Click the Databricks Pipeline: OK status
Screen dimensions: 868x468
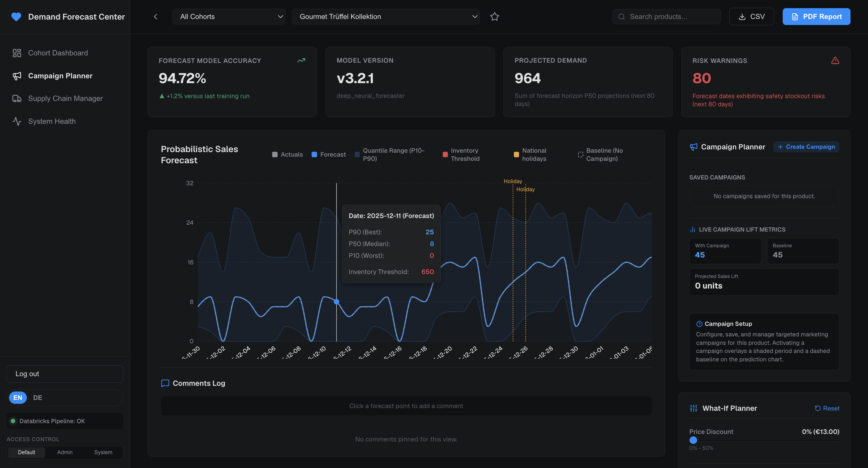(65, 421)
